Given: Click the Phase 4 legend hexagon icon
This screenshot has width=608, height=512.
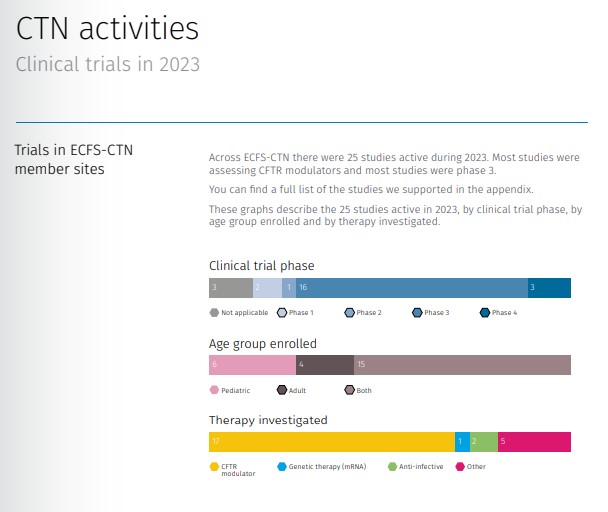Looking at the screenshot, I should click(x=486, y=313).
